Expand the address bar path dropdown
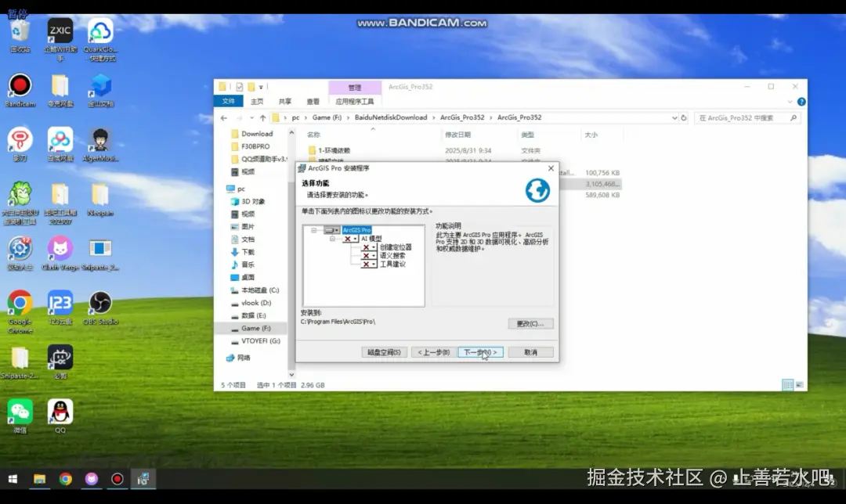The height and width of the screenshot is (504, 846). click(675, 117)
